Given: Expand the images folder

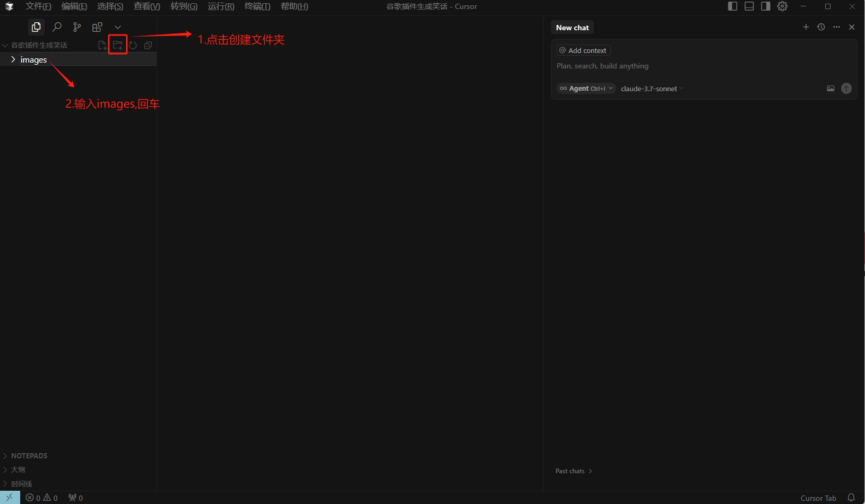Looking at the screenshot, I should click(x=33, y=59).
